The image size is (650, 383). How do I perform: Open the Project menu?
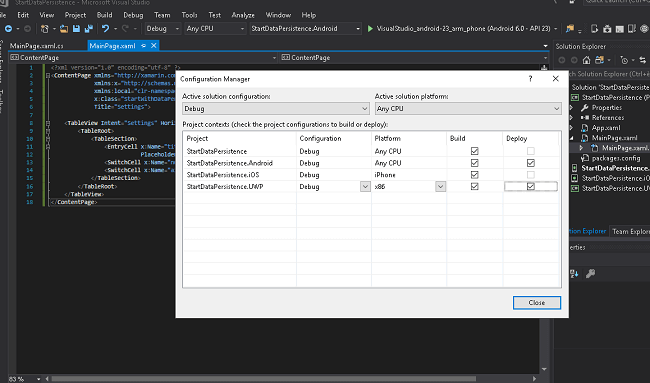(75, 15)
